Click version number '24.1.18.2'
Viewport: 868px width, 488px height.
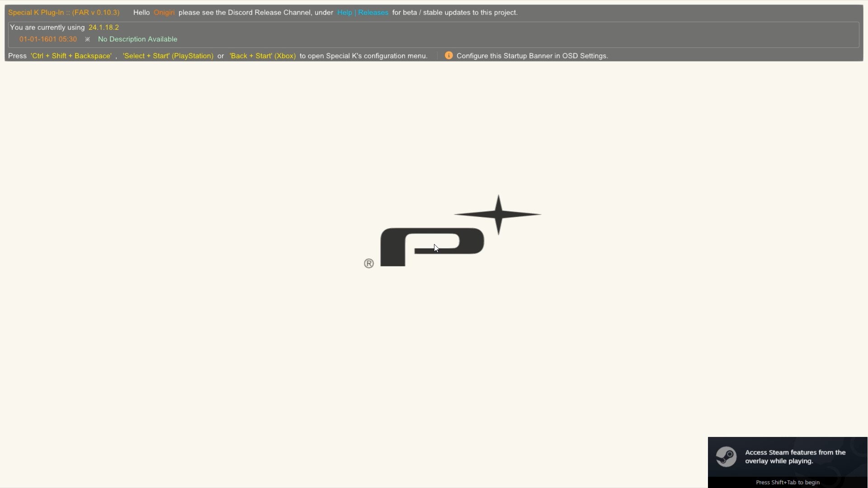104,28
